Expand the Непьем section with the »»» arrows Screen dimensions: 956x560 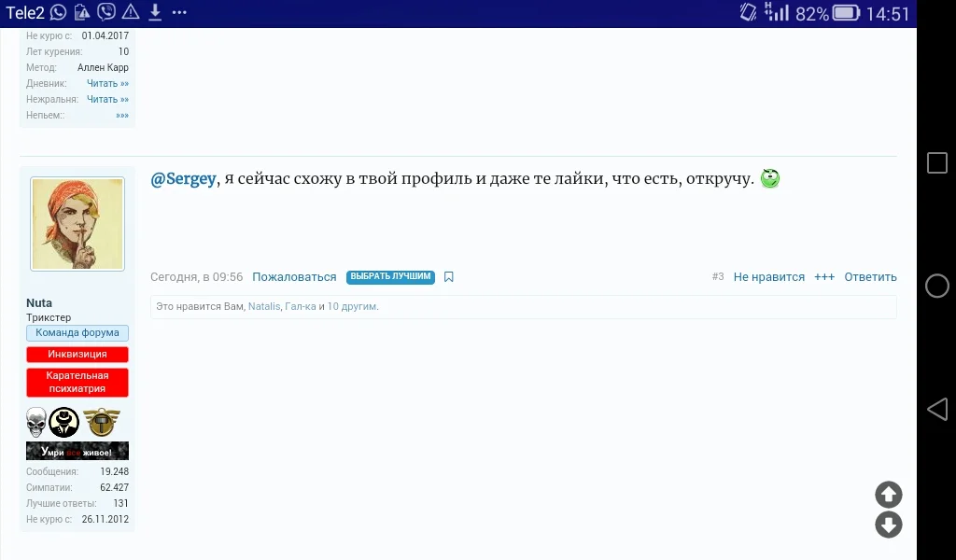pos(122,115)
